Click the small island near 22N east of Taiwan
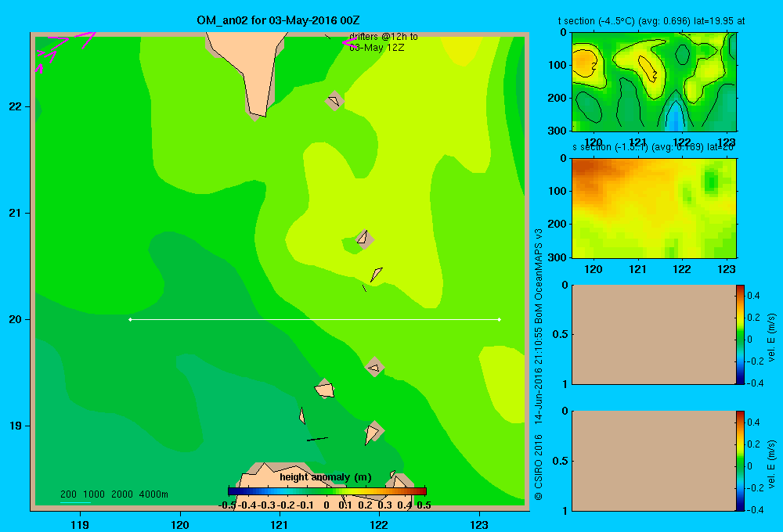The width and height of the screenshot is (783, 532). [334, 101]
